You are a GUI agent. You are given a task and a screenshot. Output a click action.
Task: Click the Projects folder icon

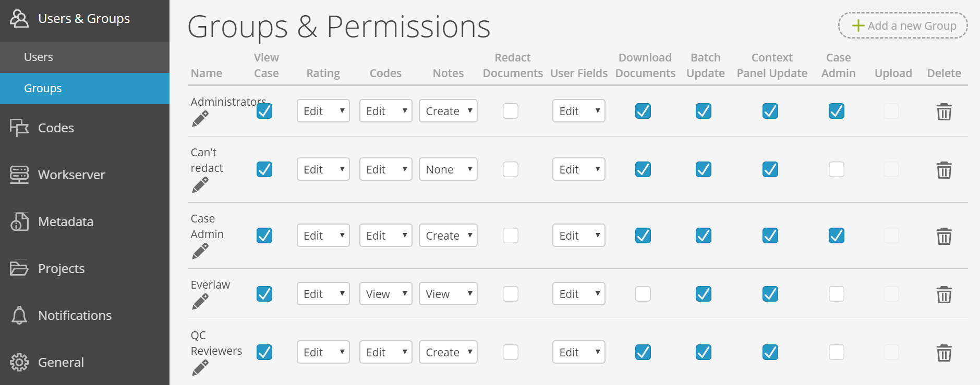pos(19,268)
